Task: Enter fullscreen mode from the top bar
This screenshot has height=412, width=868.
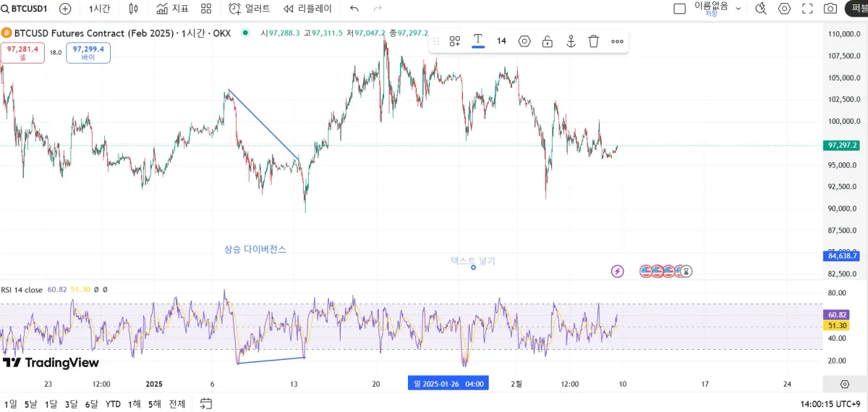Action: [x=809, y=9]
